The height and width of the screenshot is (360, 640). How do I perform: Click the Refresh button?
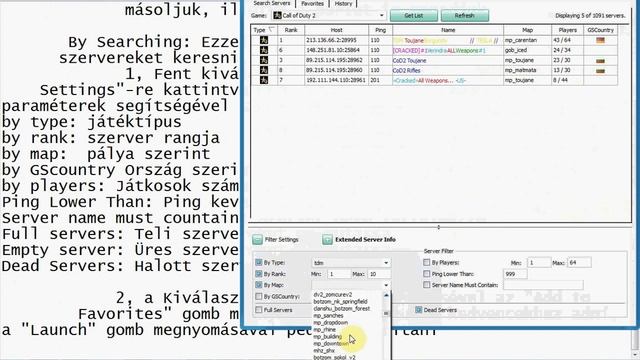(464, 16)
